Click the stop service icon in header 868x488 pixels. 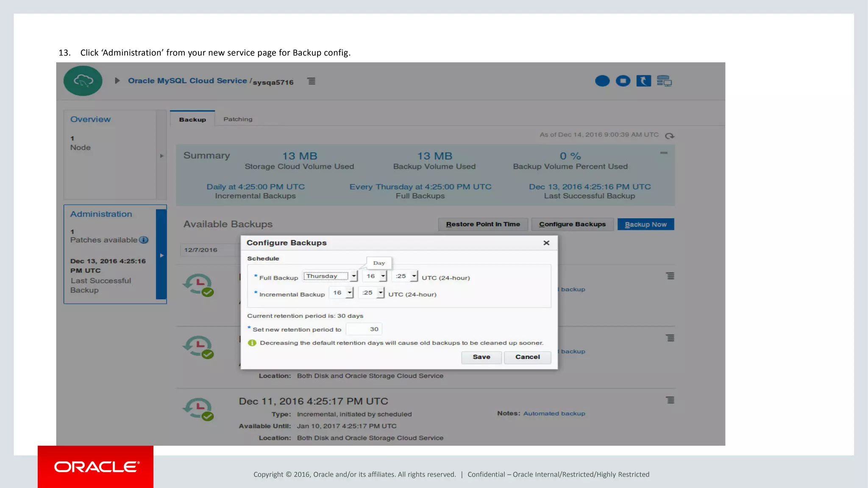(623, 80)
